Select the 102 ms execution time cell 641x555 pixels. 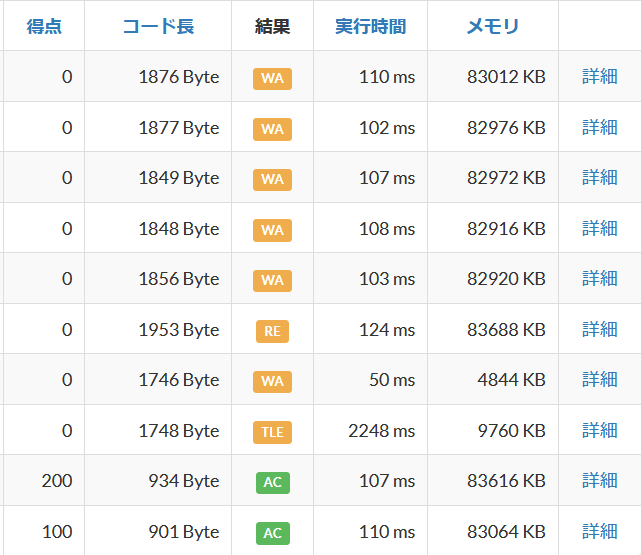(370, 127)
